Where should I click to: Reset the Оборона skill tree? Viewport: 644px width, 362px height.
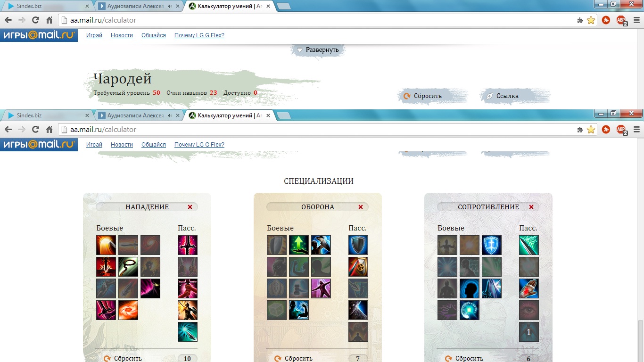coord(294,358)
